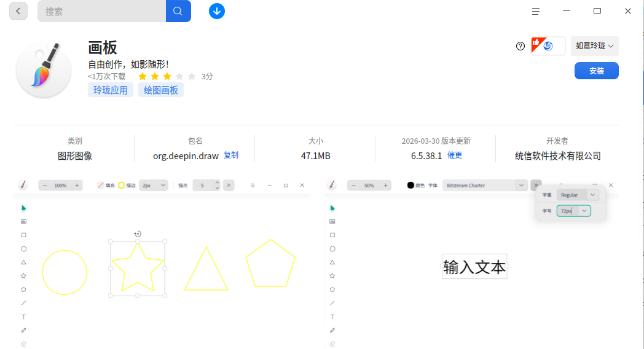
Task: Select the pencil tool in text screenshot
Action: [x=332, y=330]
